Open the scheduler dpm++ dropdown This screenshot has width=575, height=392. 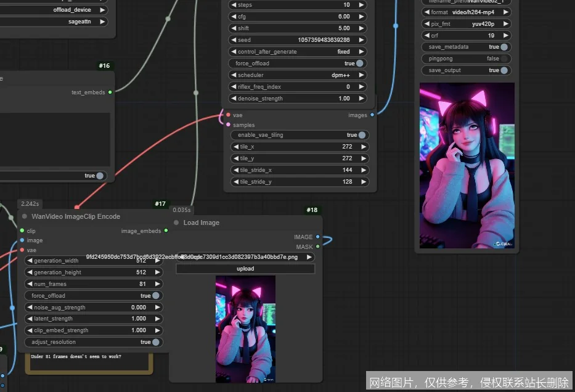(298, 75)
